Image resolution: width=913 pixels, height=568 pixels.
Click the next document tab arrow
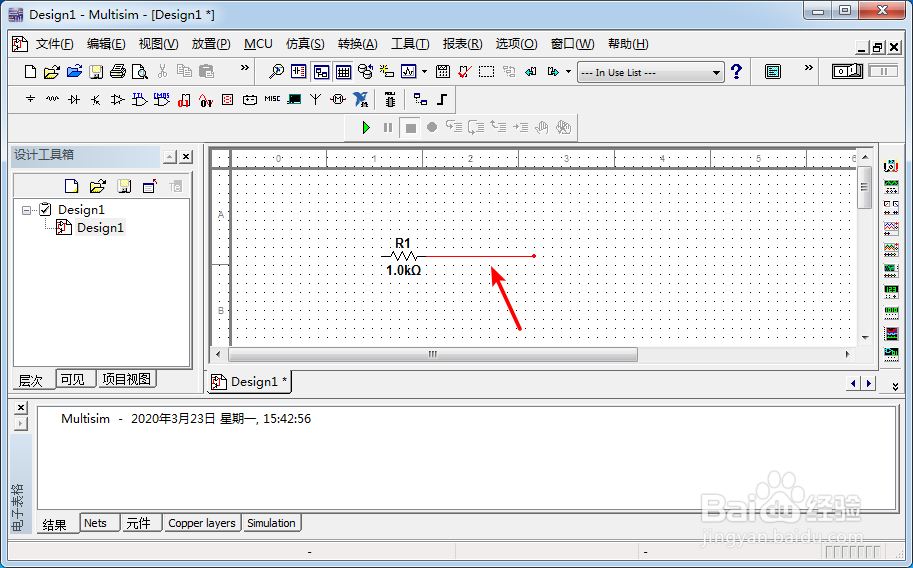(869, 383)
